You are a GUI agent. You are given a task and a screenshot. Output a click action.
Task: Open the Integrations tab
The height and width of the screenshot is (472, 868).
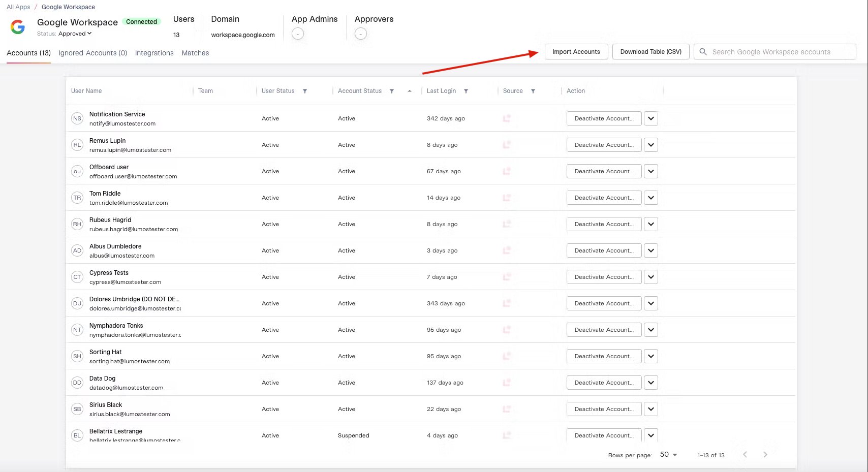(x=154, y=53)
